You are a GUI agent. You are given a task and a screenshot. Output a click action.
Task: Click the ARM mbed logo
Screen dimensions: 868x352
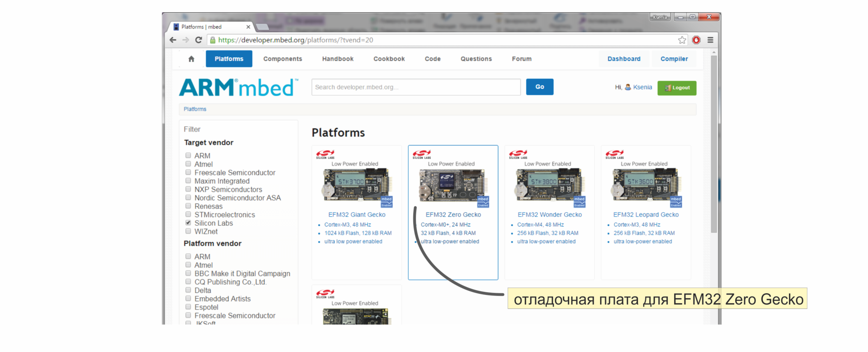(238, 87)
